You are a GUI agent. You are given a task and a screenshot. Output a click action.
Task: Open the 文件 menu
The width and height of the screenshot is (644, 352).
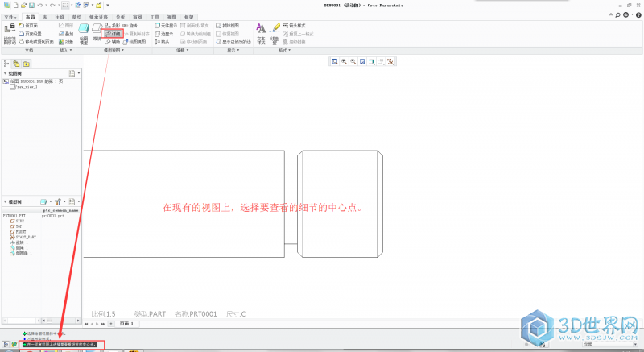click(x=10, y=17)
